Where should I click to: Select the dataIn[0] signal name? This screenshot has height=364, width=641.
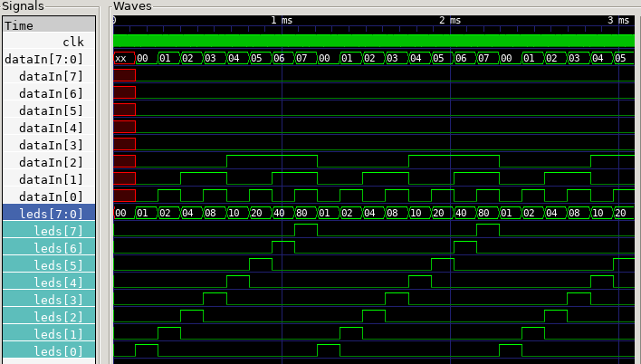[52, 196]
